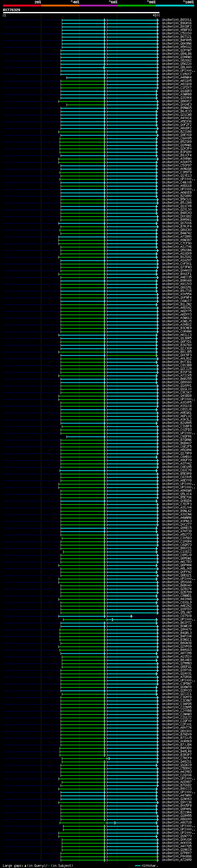
Task: Select the UniRef100_B6JE33 label
Action: pos(177,111)
